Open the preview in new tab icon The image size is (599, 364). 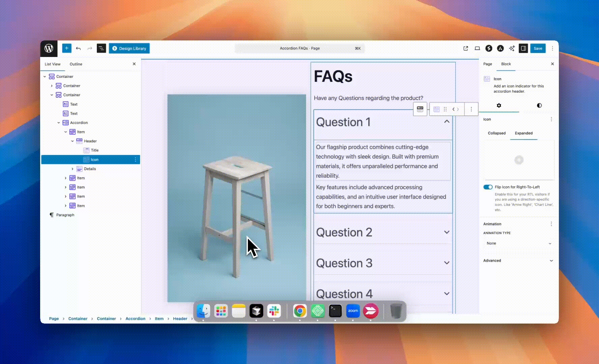pyautogui.click(x=466, y=49)
